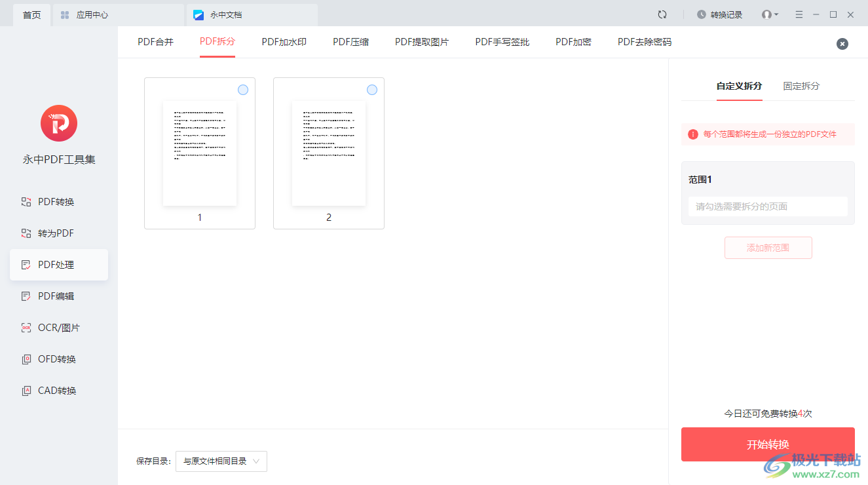Switch to the PDF压缩 tab
This screenshot has height=485, width=868.
(351, 42)
